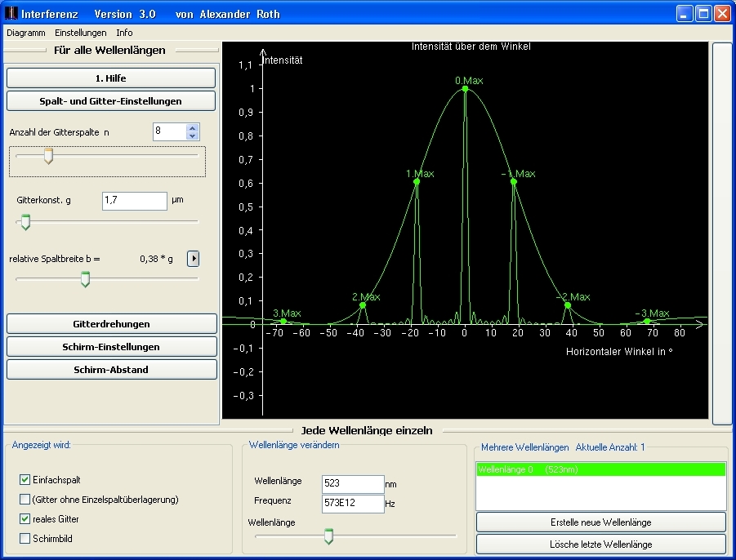Maximize the Interferenz window
736x560 pixels.
pyautogui.click(x=703, y=14)
